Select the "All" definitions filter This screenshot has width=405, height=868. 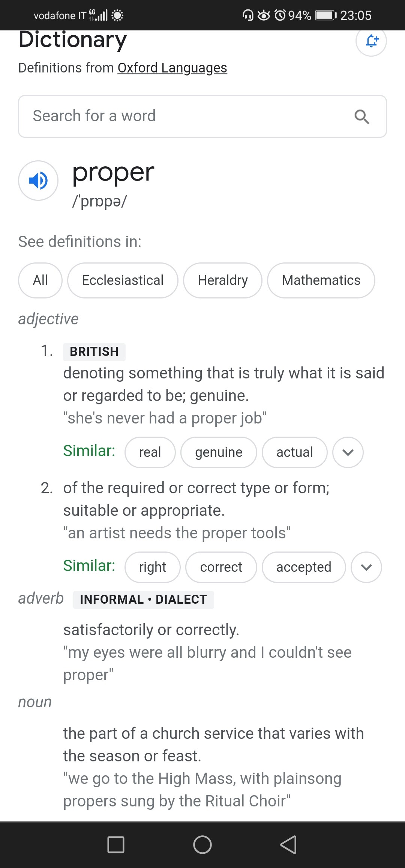[x=40, y=280]
